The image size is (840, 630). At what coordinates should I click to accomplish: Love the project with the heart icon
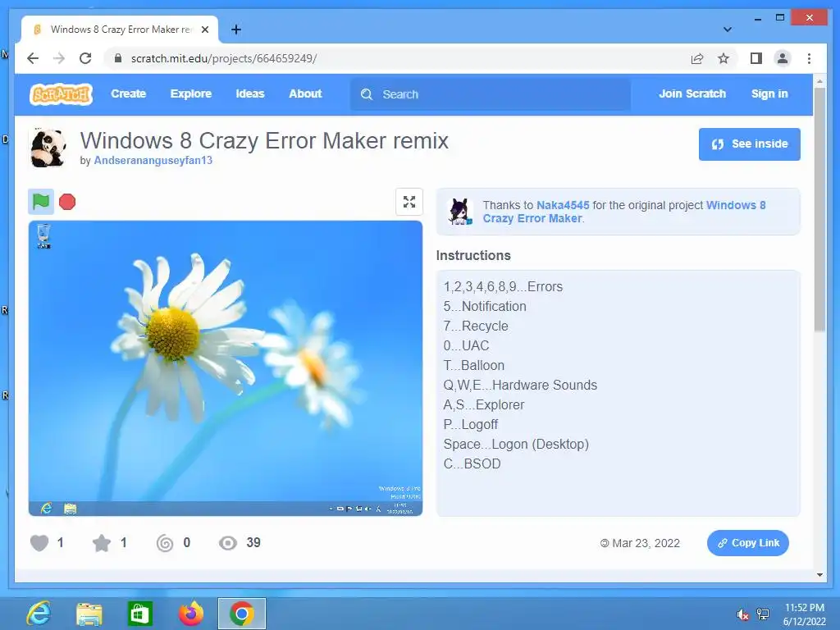point(39,543)
